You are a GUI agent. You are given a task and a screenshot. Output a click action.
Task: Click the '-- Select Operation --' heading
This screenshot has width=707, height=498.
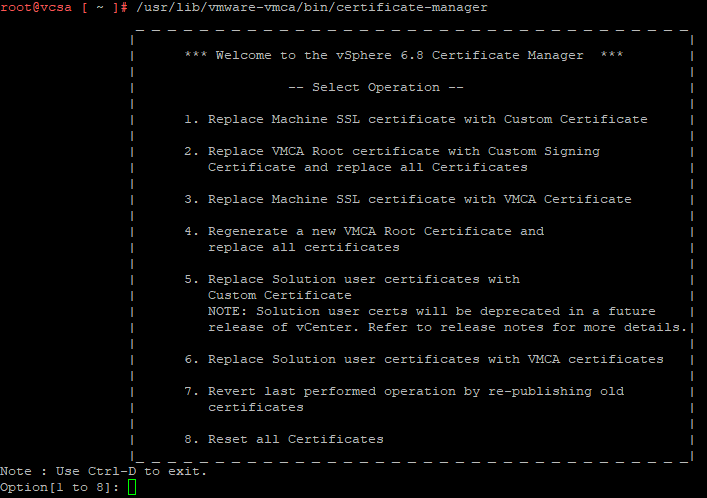[376, 88]
